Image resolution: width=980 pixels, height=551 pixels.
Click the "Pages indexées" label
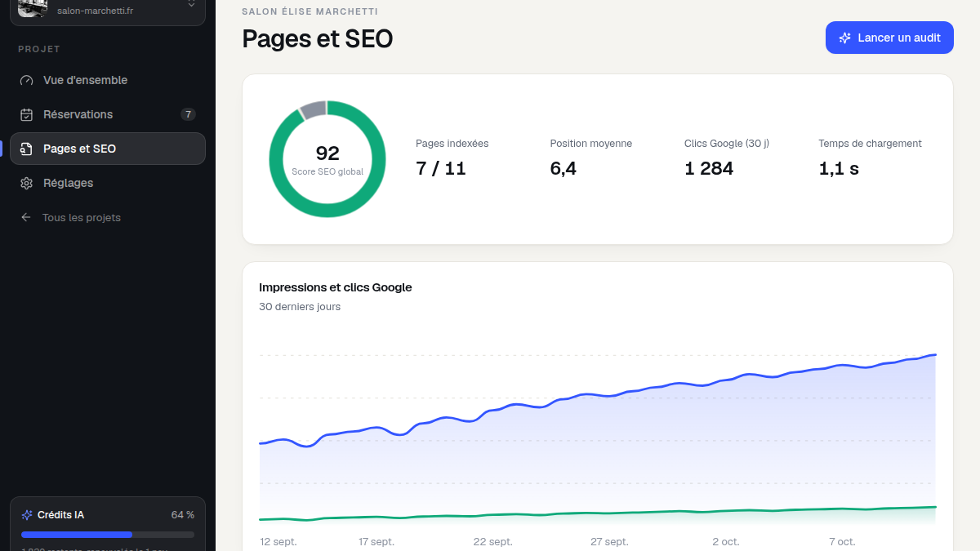[x=452, y=144]
